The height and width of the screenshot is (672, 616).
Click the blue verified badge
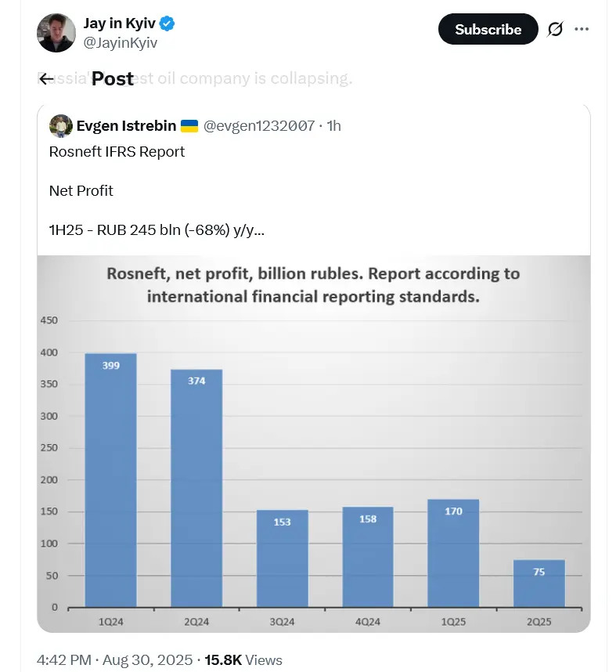(167, 24)
